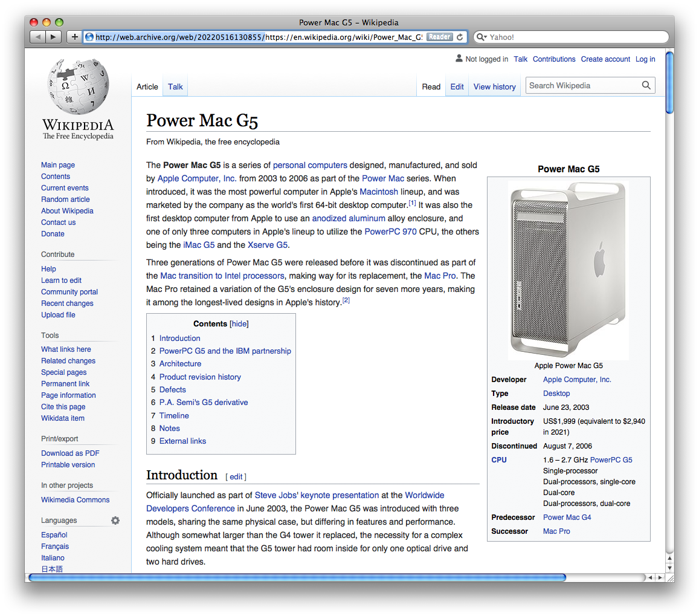
Task: Open the Contributions link
Action: 554,59
